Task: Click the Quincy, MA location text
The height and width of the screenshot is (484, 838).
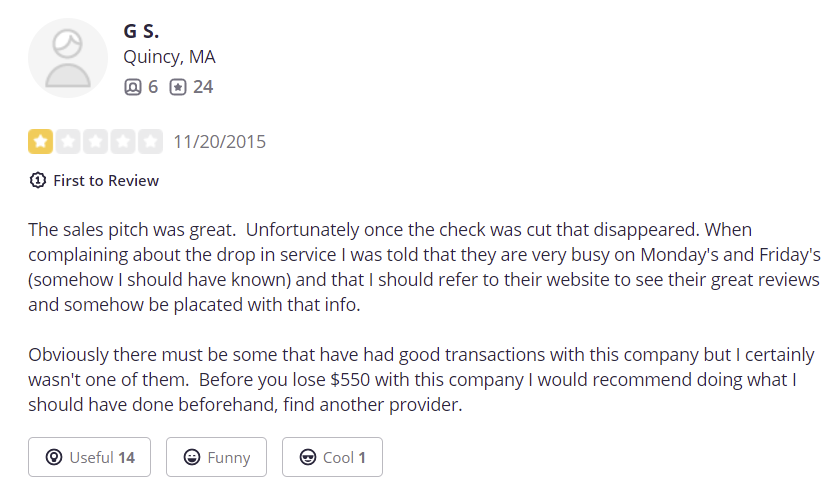Action: [x=169, y=57]
